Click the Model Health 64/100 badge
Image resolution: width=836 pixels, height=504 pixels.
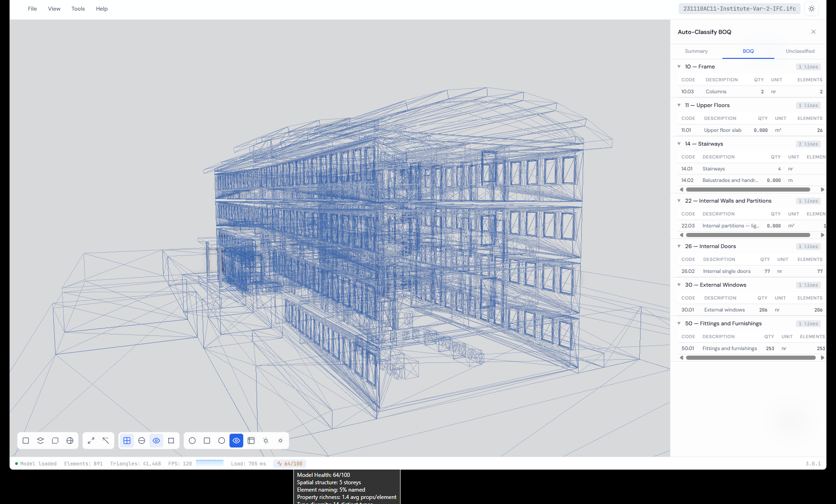click(x=290, y=464)
